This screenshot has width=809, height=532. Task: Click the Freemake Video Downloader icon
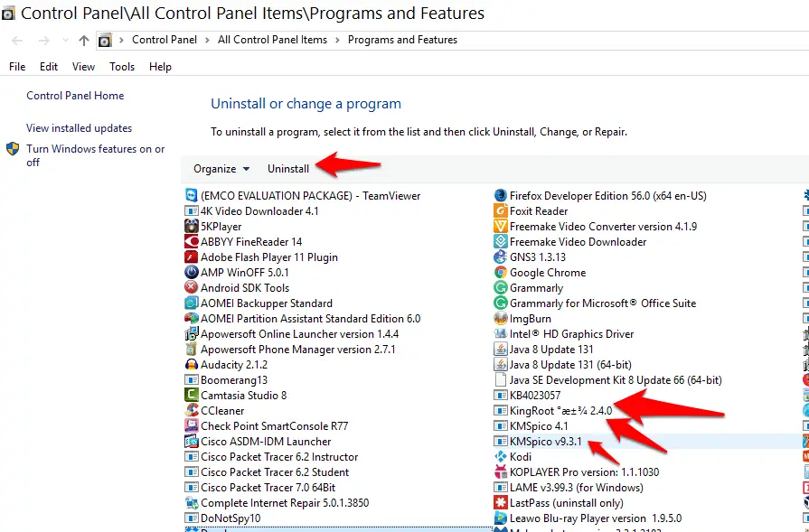point(501,242)
